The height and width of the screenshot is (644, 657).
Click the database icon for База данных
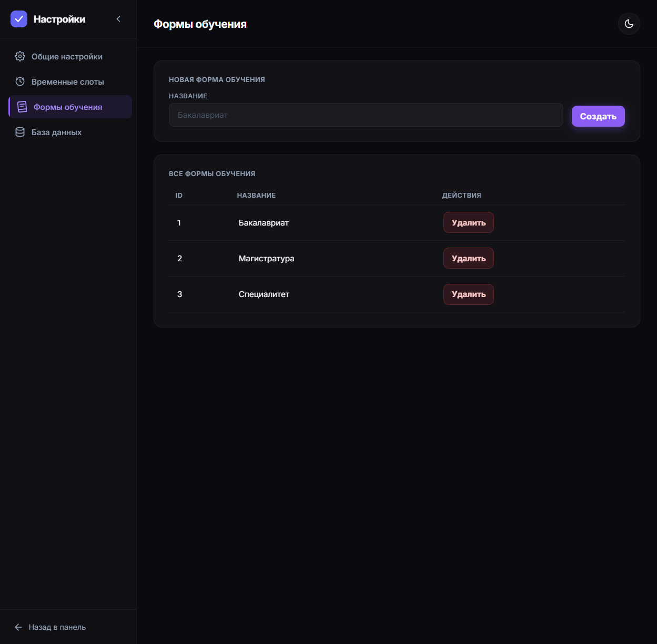pos(20,132)
